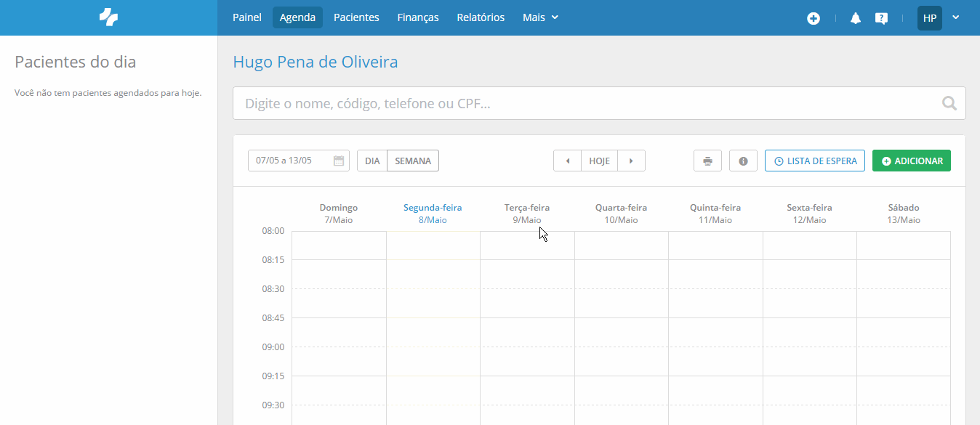Keep SEMANA view selected

click(412, 160)
